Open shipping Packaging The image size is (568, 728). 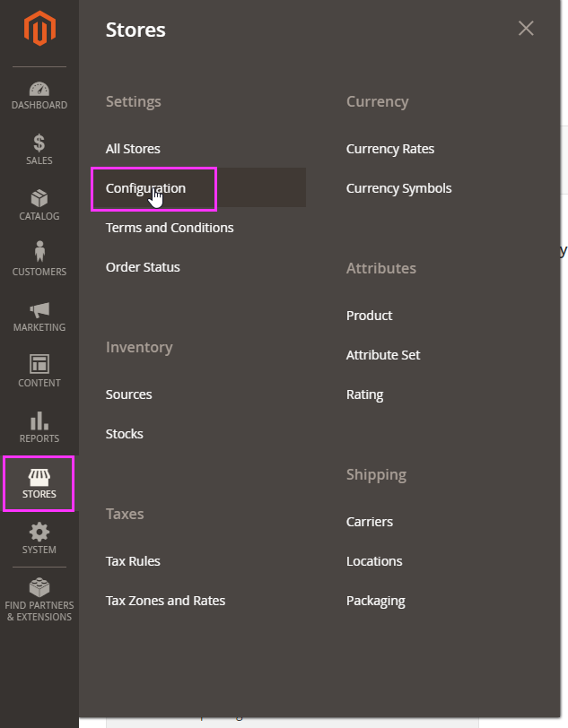click(x=376, y=601)
